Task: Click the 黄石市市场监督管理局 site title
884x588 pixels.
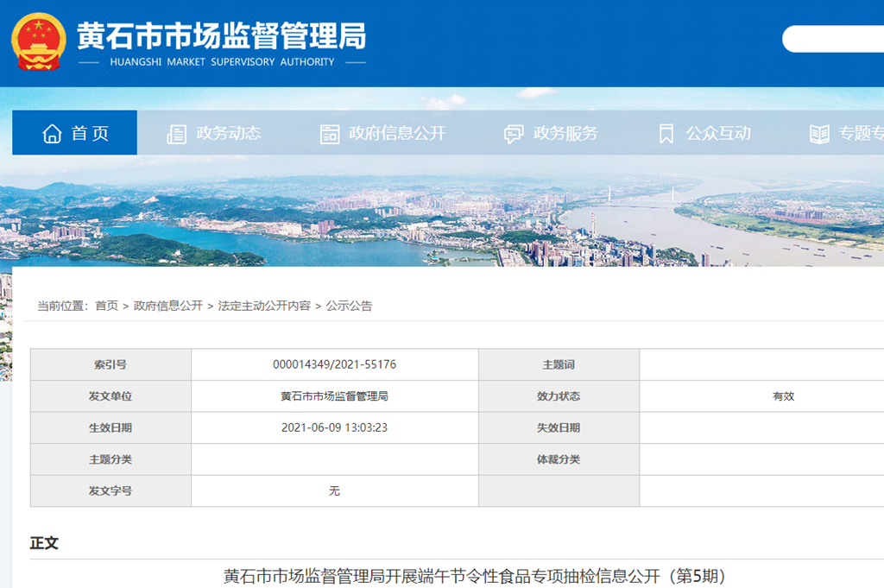Action: pyautogui.click(x=221, y=36)
